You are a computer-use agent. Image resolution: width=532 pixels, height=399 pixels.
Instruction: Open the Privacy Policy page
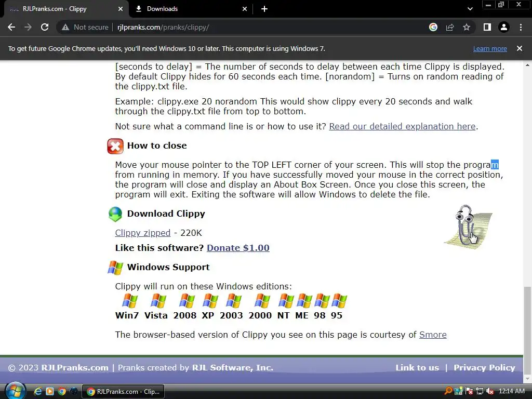point(484,367)
